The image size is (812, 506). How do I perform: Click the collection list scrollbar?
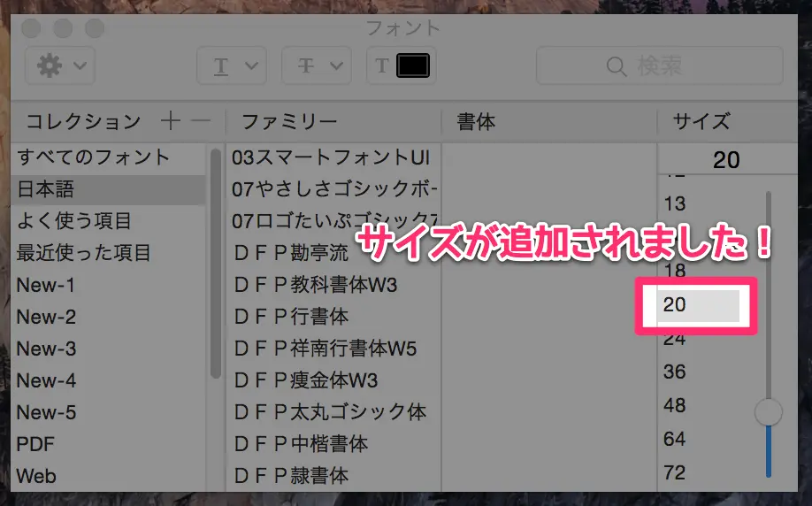215,264
